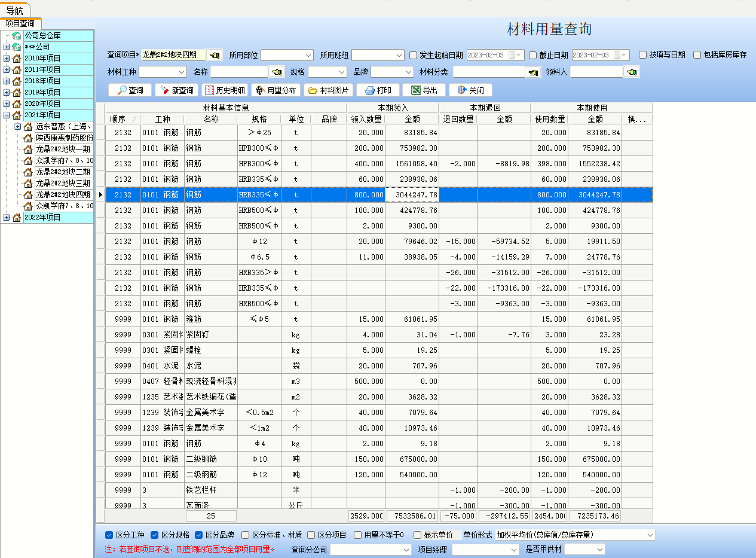
Task: Toggle the 包括库房库存 checkbox
Action: tap(697, 55)
